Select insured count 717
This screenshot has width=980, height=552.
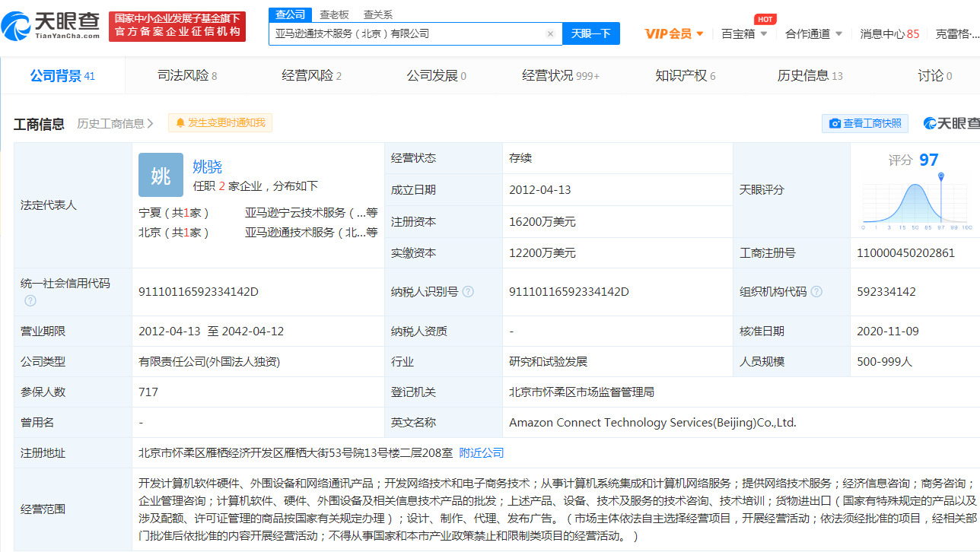(x=148, y=392)
